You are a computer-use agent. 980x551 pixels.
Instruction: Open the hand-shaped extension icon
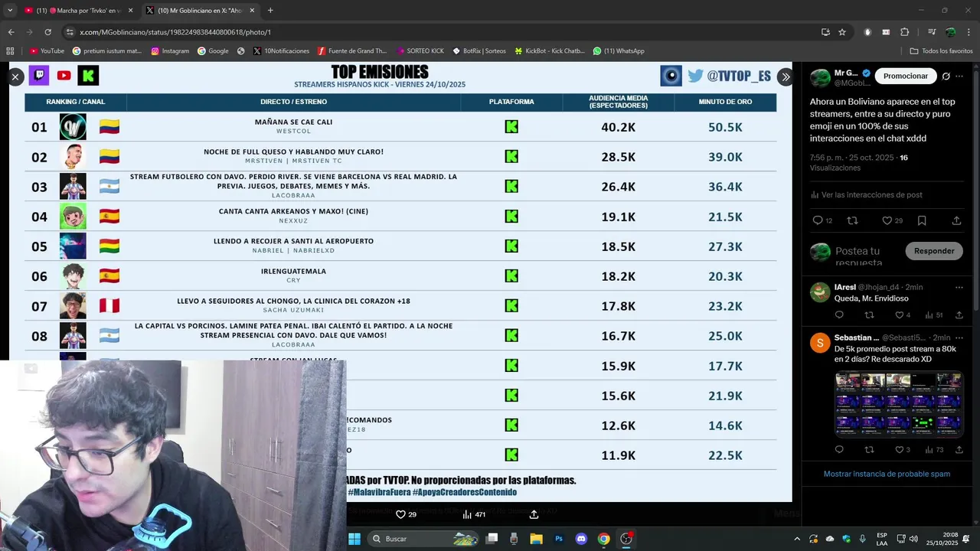pos(867,32)
